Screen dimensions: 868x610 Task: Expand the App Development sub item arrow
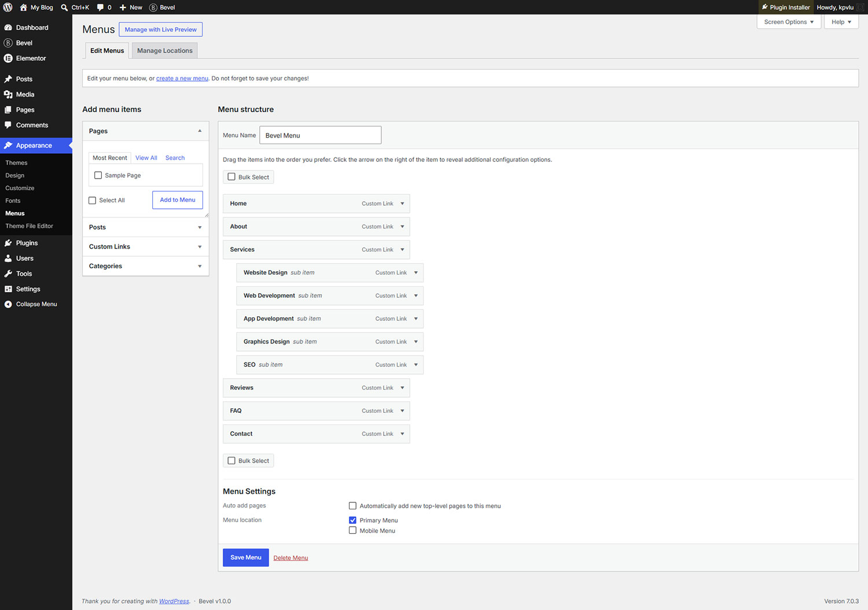tap(415, 319)
